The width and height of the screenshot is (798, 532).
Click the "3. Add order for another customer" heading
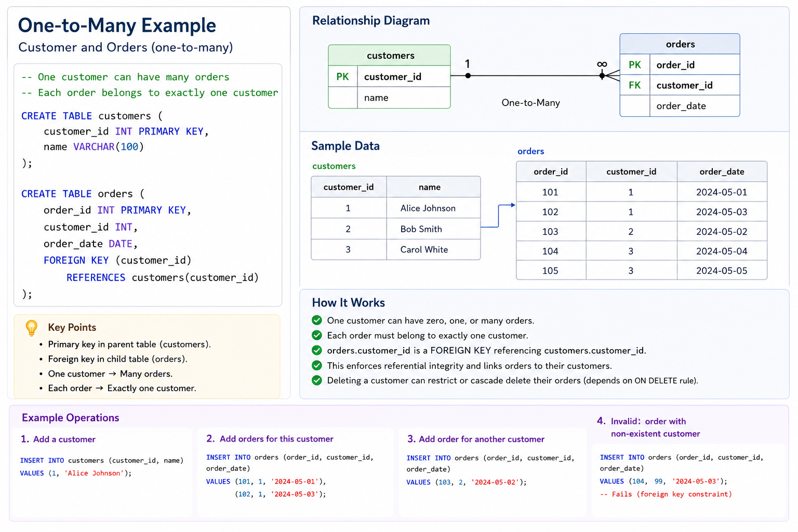tap(476, 440)
